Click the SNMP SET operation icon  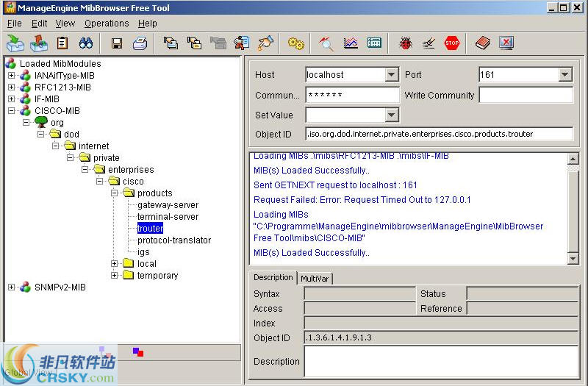[242, 43]
